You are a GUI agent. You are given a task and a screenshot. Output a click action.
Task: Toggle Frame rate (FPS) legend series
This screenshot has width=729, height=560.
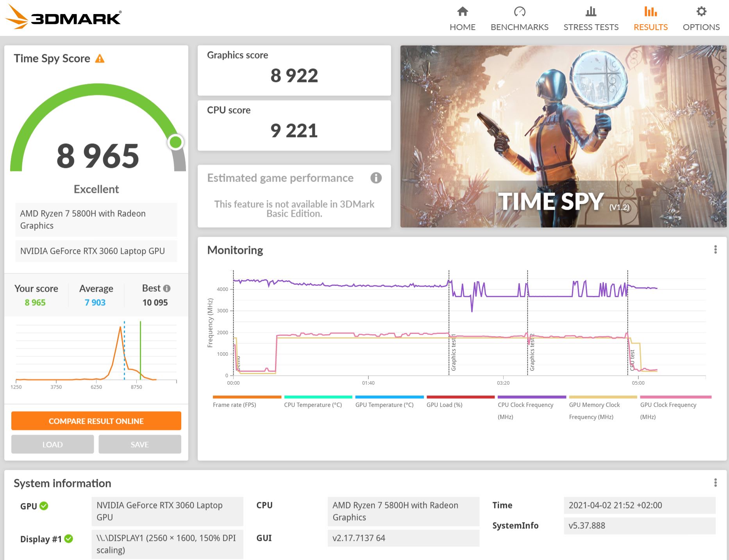click(x=234, y=405)
